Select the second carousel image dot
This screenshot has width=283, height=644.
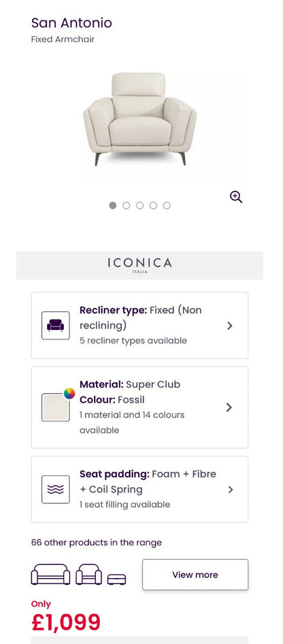pyautogui.click(x=126, y=205)
